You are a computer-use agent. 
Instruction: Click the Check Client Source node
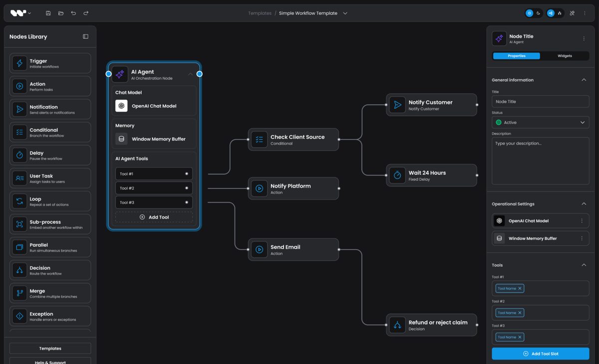tap(294, 140)
